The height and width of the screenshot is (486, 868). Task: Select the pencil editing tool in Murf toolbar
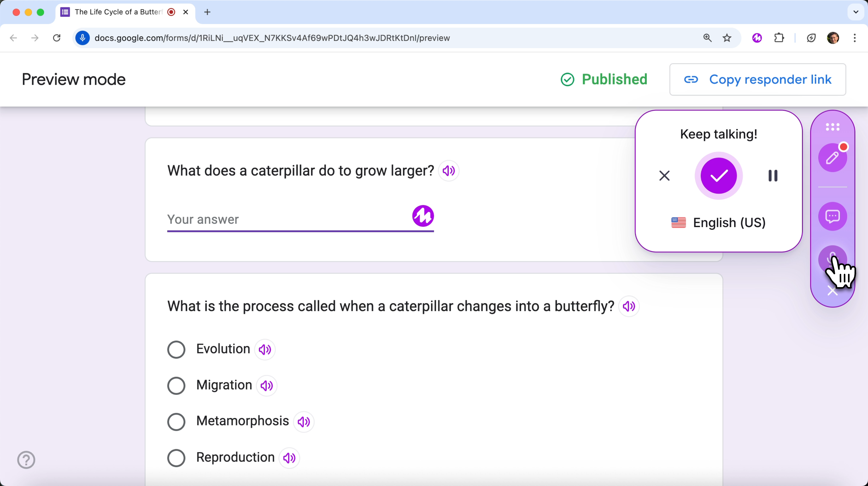pos(833,157)
